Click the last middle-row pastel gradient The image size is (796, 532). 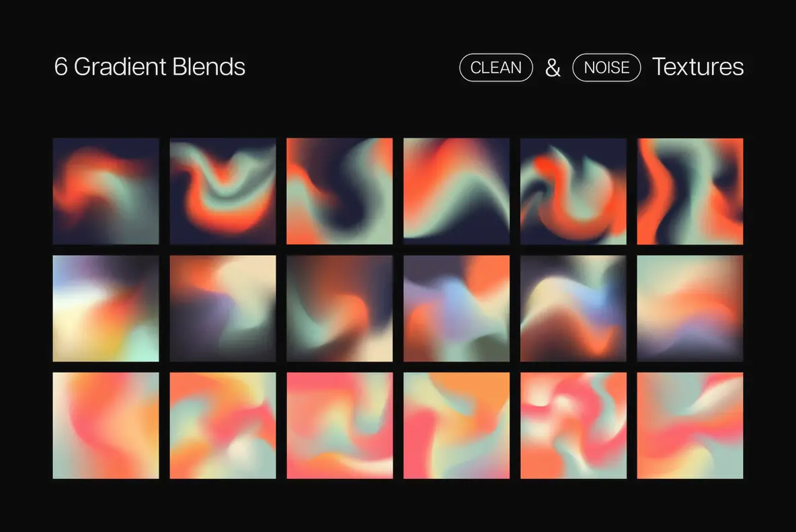pyautogui.click(x=690, y=308)
